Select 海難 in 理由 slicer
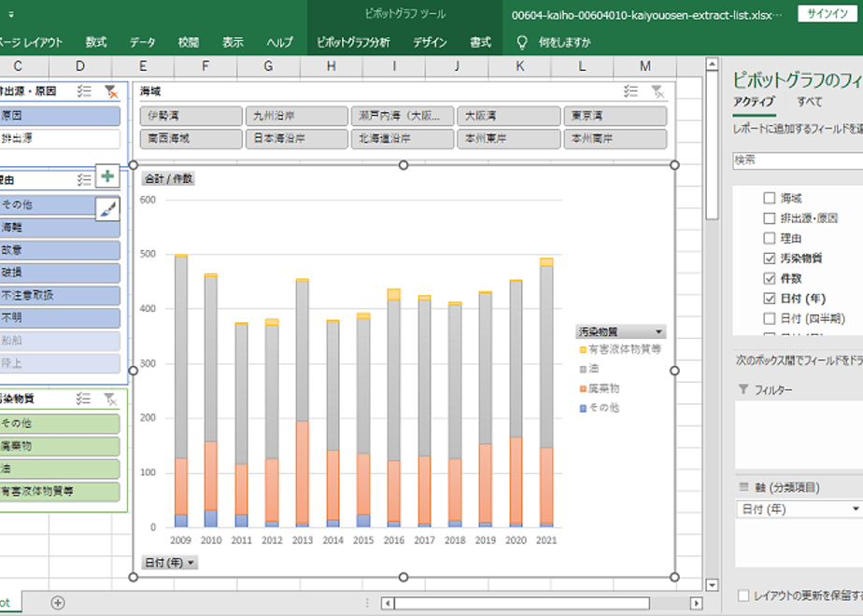863x616 pixels. click(x=60, y=227)
